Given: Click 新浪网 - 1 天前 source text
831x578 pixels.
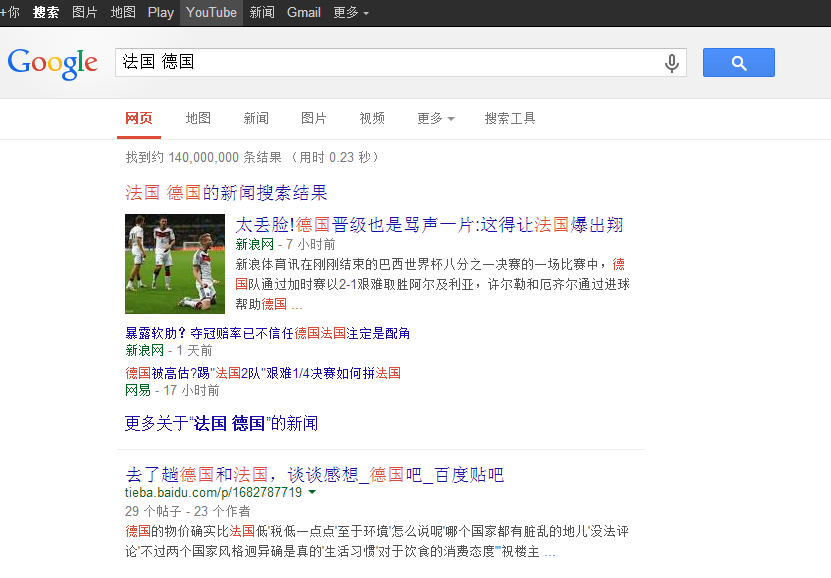Looking at the screenshot, I should (169, 350).
